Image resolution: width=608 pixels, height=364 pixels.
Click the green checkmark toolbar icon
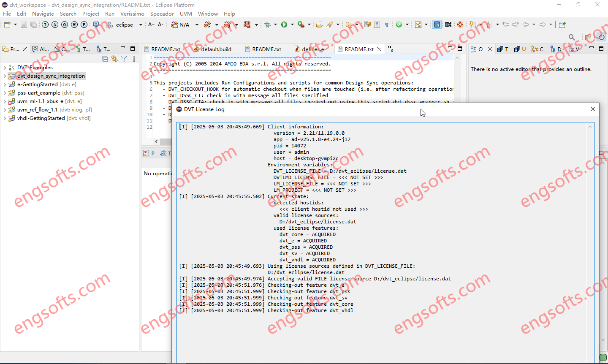point(399,24)
